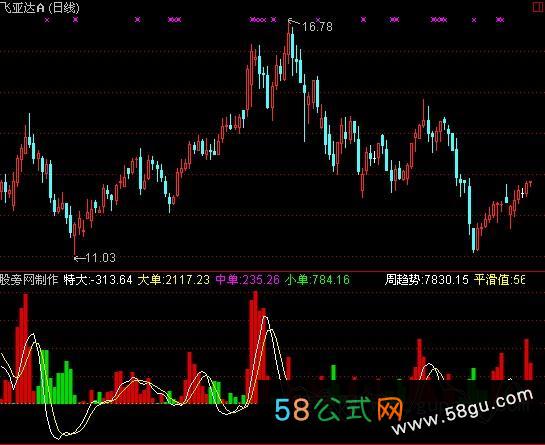Click the long magenta marker cluster left of 16.78

[258, 20]
